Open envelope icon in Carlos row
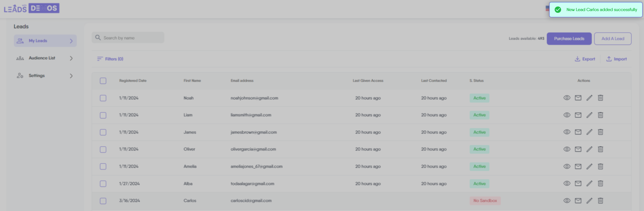The image size is (644, 211). pyautogui.click(x=578, y=201)
